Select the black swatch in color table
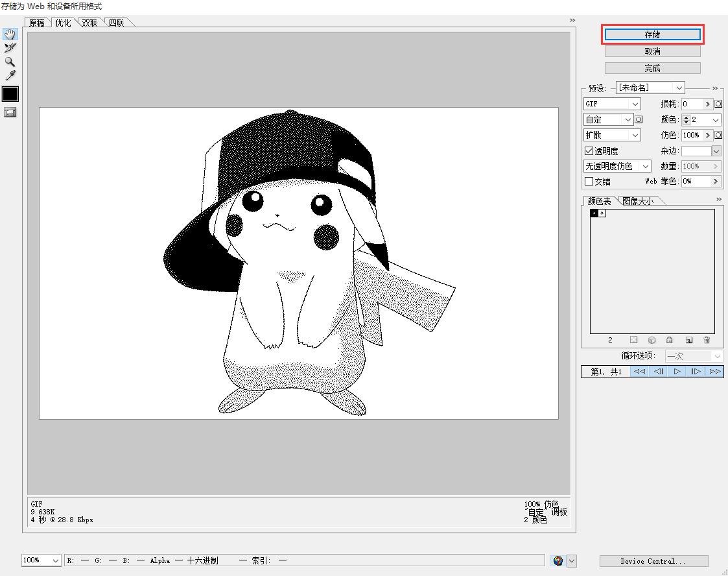Screen dimensions: 728x576 (594, 213)
